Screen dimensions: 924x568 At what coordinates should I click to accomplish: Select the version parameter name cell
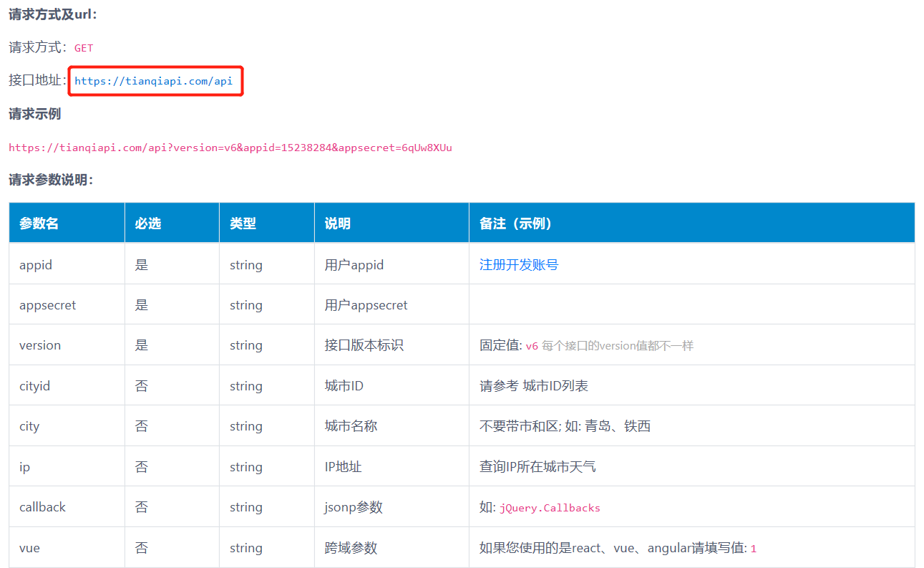click(67, 345)
